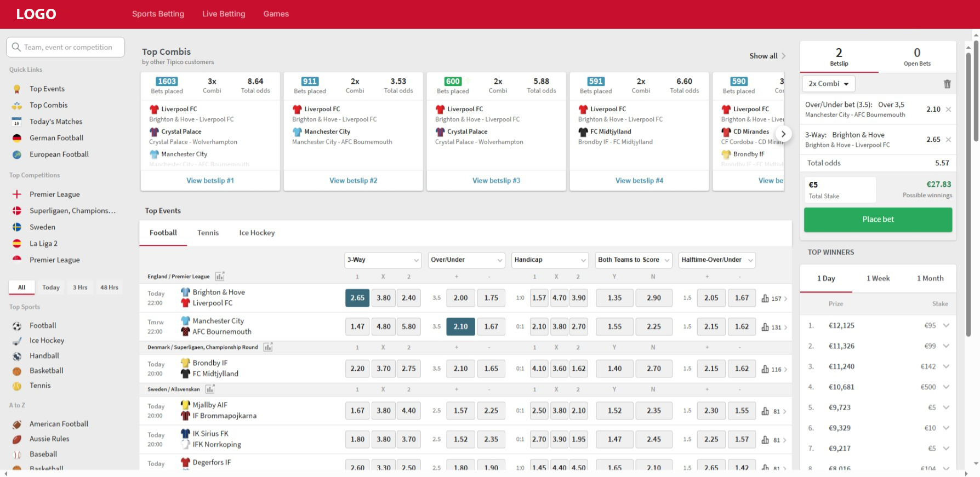Viewport: 980px width, 477px height.
Task: Click the search magnifier icon
Action: [x=16, y=47]
